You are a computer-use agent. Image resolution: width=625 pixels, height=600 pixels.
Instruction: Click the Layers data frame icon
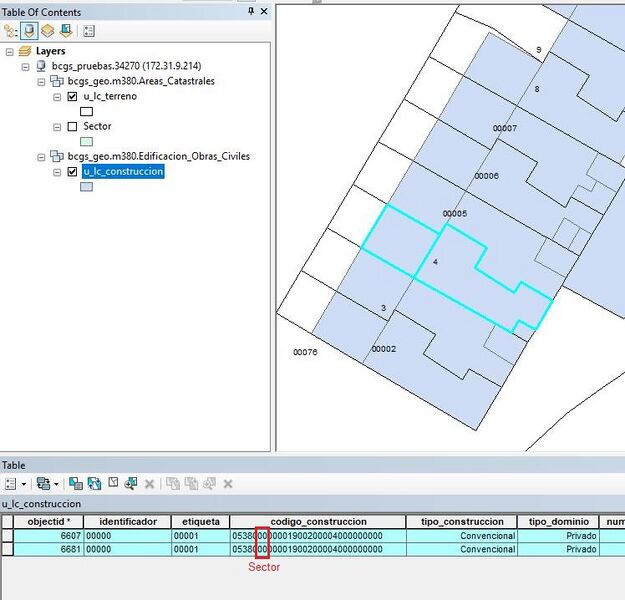tap(25, 51)
